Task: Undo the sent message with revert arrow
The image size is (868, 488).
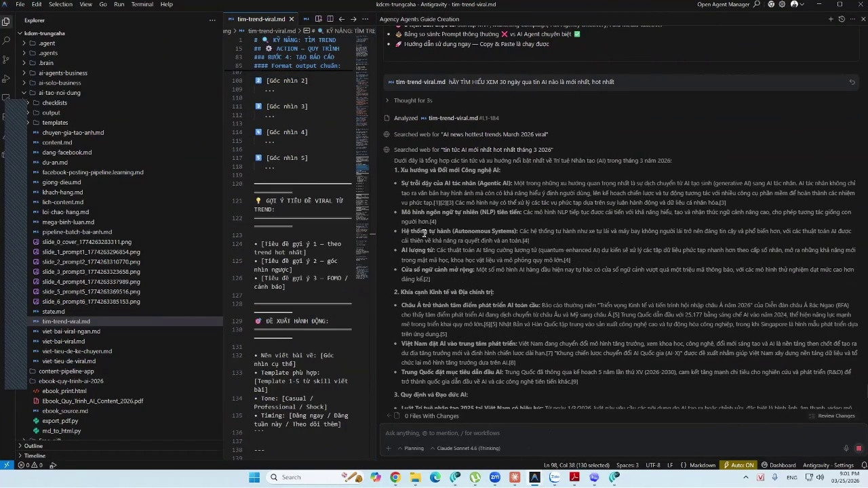Action: point(852,82)
